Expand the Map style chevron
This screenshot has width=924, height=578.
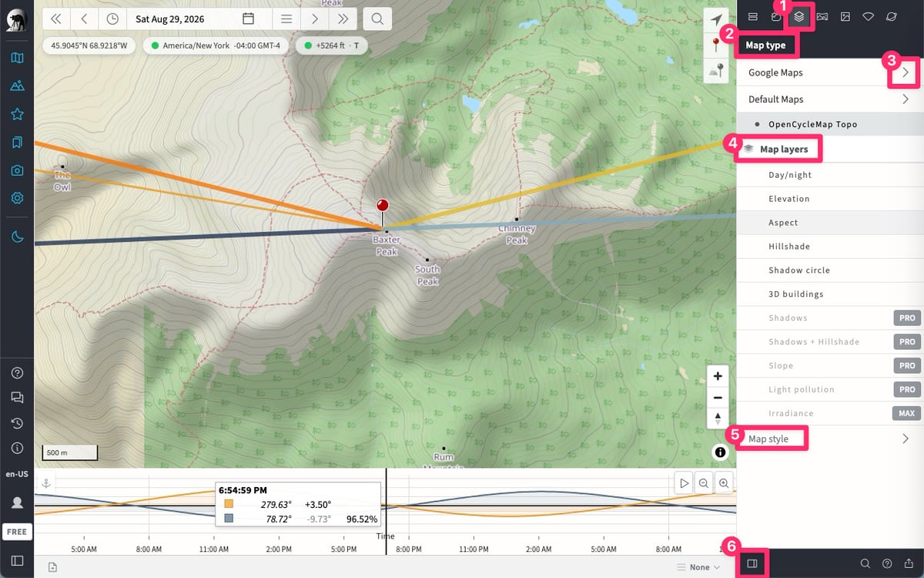click(906, 439)
